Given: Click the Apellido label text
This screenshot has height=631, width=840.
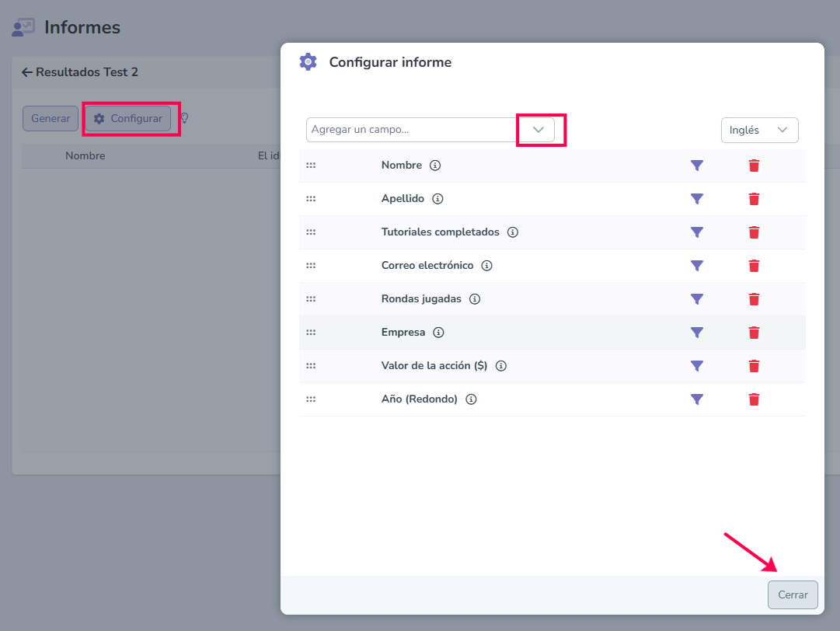Looking at the screenshot, I should 403,199.
